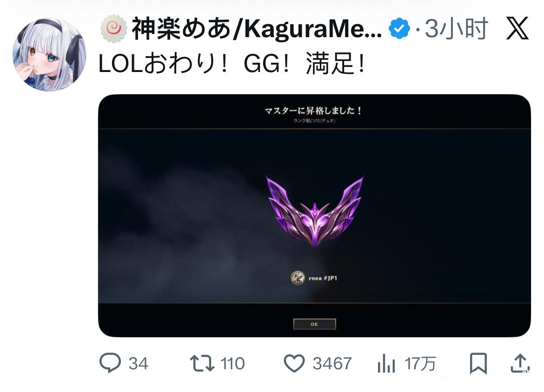Click the 110 reposts count
This screenshot has width=544, height=392.
[232, 364]
